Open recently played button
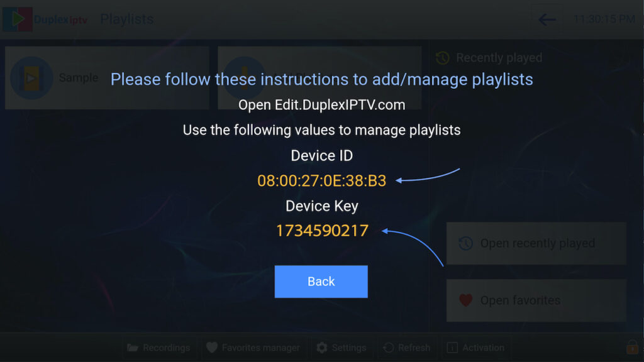644x362 pixels. click(536, 243)
